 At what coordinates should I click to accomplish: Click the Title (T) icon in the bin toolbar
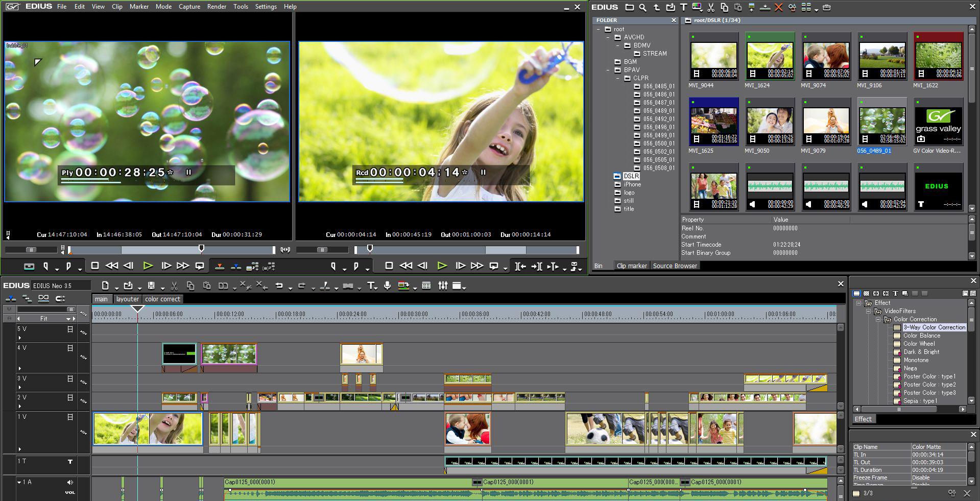pos(683,7)
